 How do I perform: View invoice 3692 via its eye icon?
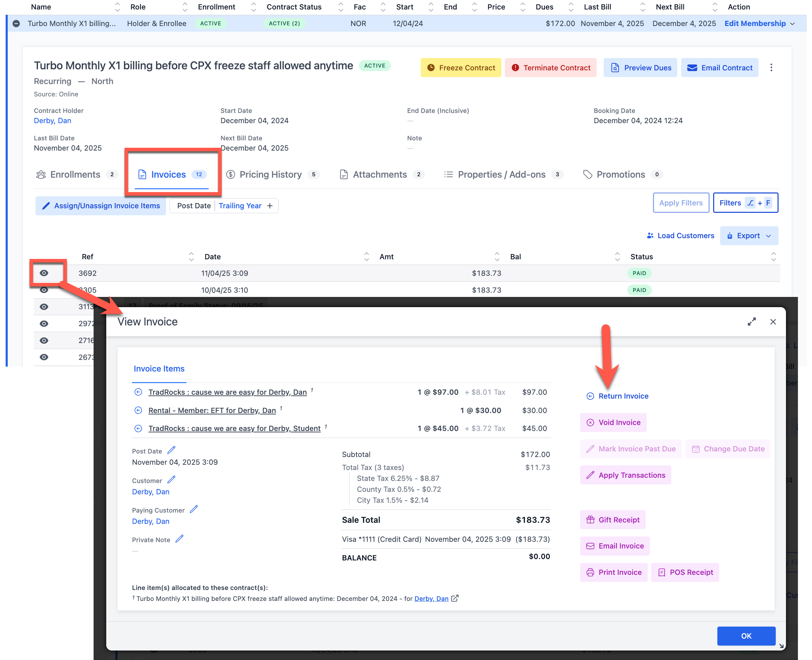pos(44,273)
